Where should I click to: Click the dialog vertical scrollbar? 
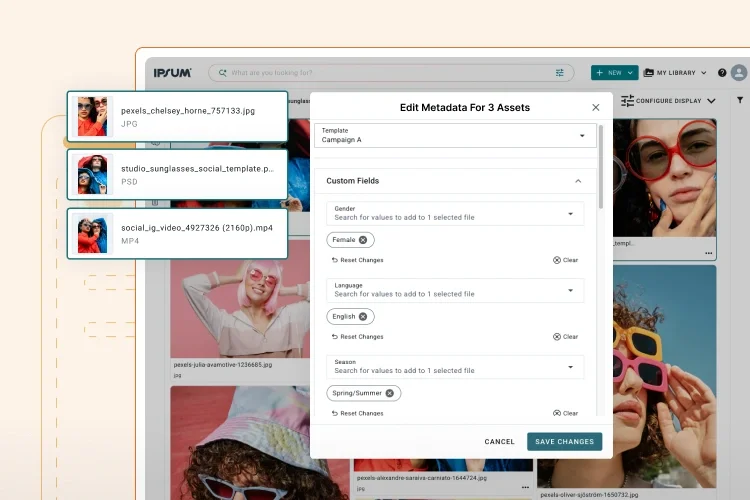tap(601, 167)
